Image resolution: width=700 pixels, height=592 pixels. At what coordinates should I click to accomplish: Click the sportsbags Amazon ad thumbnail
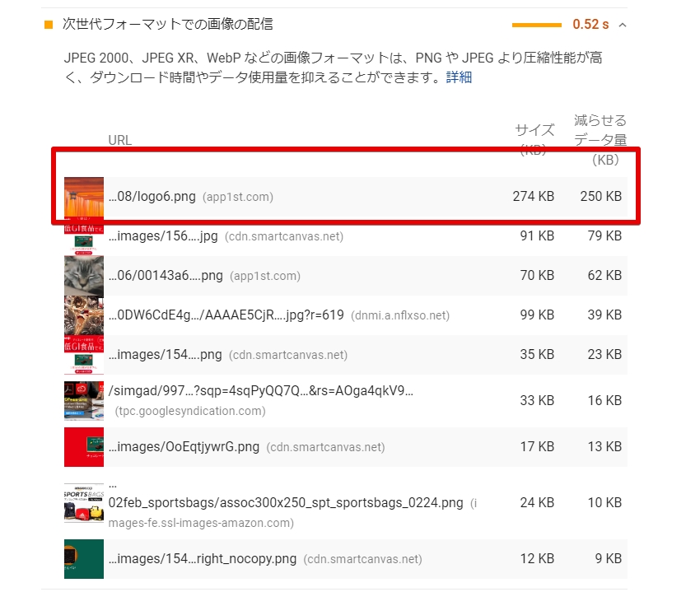[84, 503]
